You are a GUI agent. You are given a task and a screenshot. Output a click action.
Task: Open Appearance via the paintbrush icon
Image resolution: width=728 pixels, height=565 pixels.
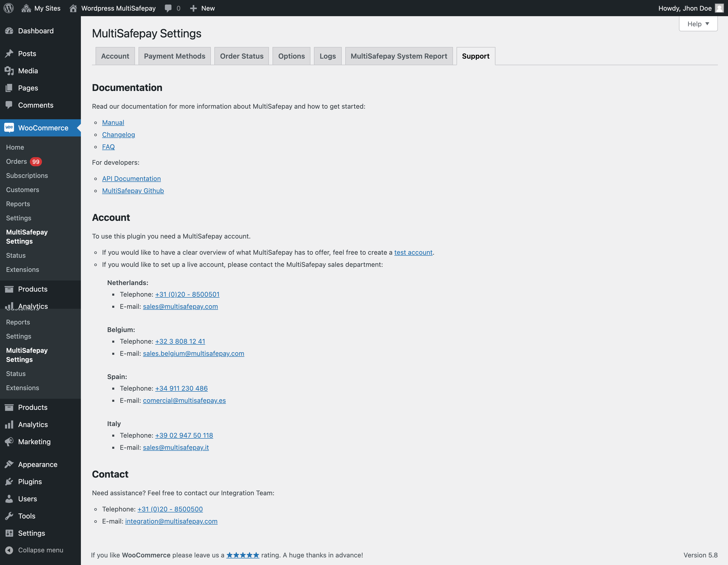point(9,464)
